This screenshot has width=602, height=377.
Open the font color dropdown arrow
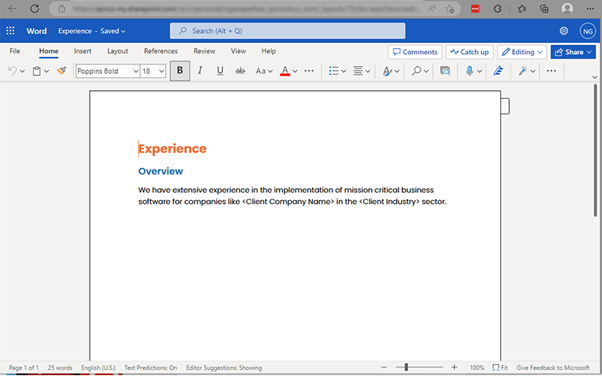tap(295, 71)
